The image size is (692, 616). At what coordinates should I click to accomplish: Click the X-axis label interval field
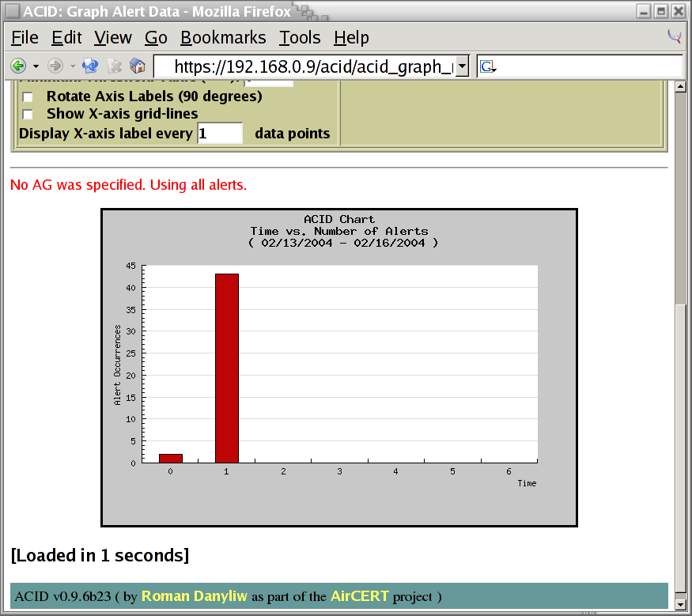point(219,134)
